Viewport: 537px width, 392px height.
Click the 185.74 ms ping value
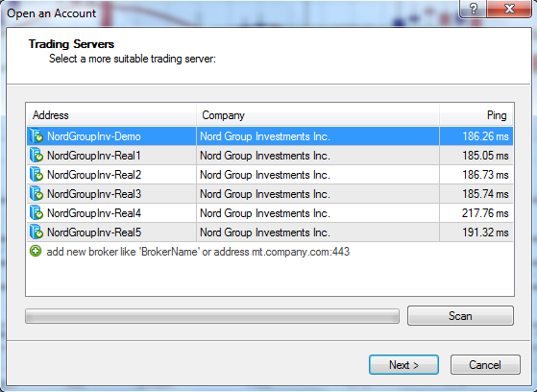485,194
